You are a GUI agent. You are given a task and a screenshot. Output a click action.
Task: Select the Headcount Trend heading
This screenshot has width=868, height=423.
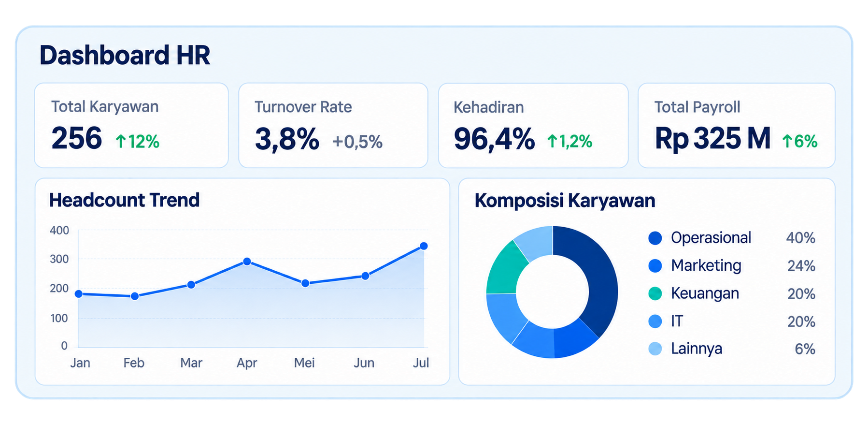coord(124,200)
